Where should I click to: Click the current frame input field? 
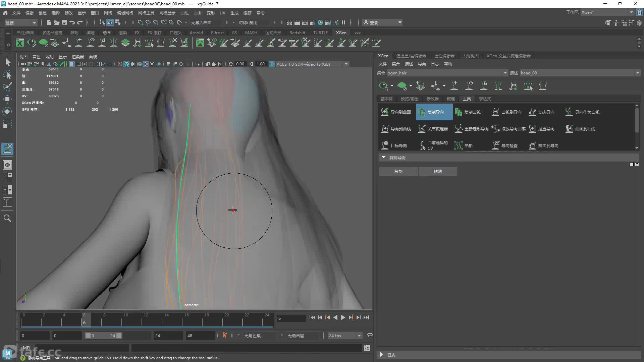(291, 318)
